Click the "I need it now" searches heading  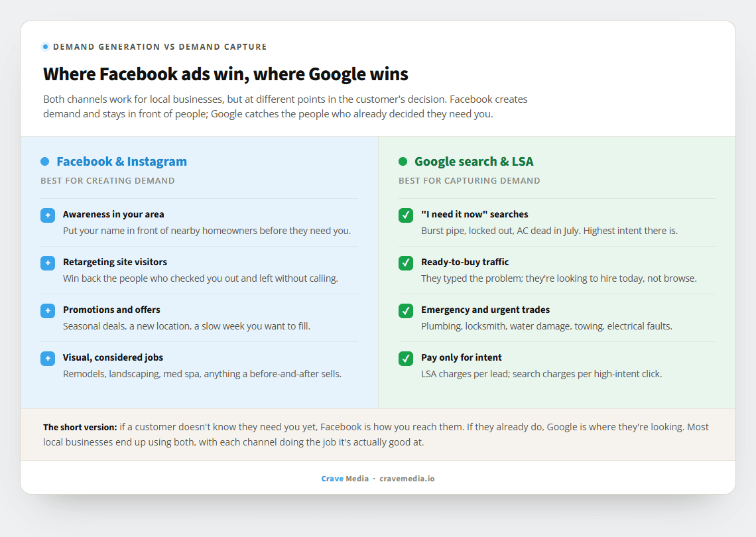point(474,215)
